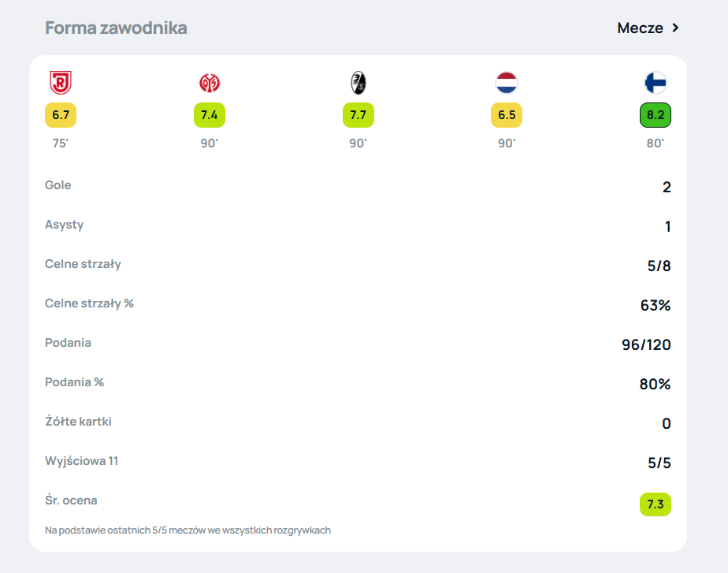Select the Forma zawodnika heading
The image size is (728, 573).
116,28
